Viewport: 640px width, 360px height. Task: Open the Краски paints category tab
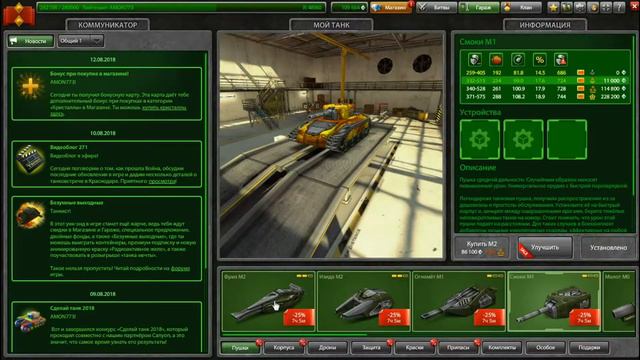pyautogui.click(x=415, y=347)
